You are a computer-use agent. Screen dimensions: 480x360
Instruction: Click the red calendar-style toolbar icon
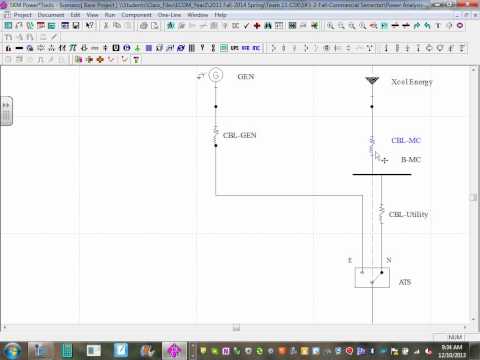[41, 26]
